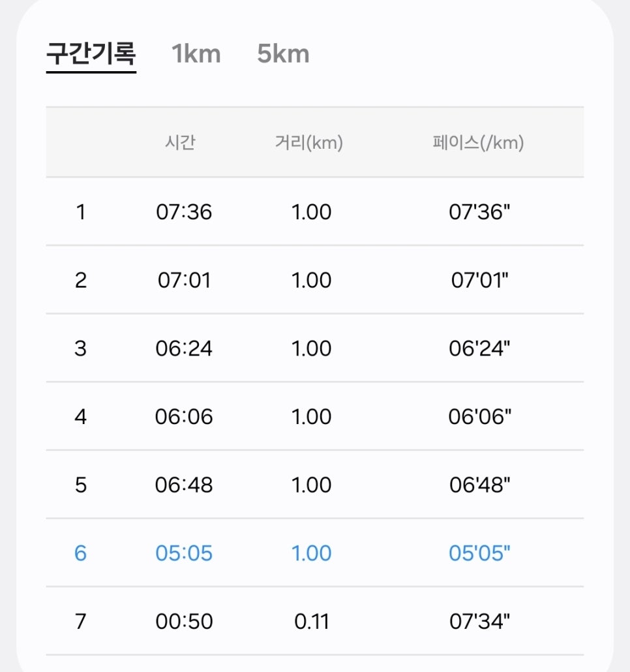
Task: Tap highlighted pace 05'05"
Action: tap(479, 553)
